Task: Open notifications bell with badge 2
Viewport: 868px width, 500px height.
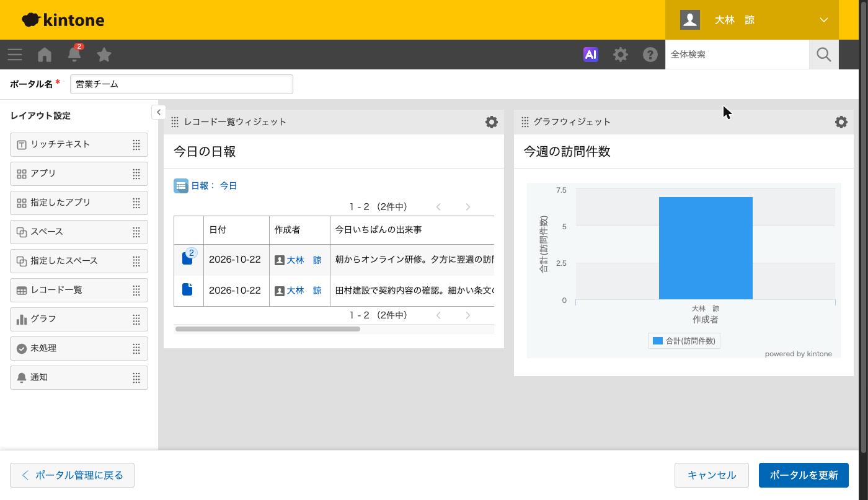Action: tap(74, 54)
